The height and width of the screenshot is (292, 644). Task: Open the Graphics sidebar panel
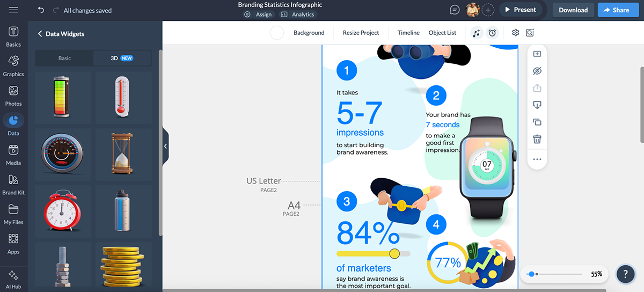pos(13,65)
